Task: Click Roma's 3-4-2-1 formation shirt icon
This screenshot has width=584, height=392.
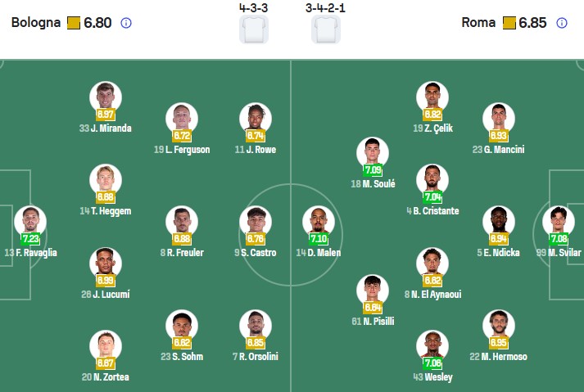Action: (327, 29)
